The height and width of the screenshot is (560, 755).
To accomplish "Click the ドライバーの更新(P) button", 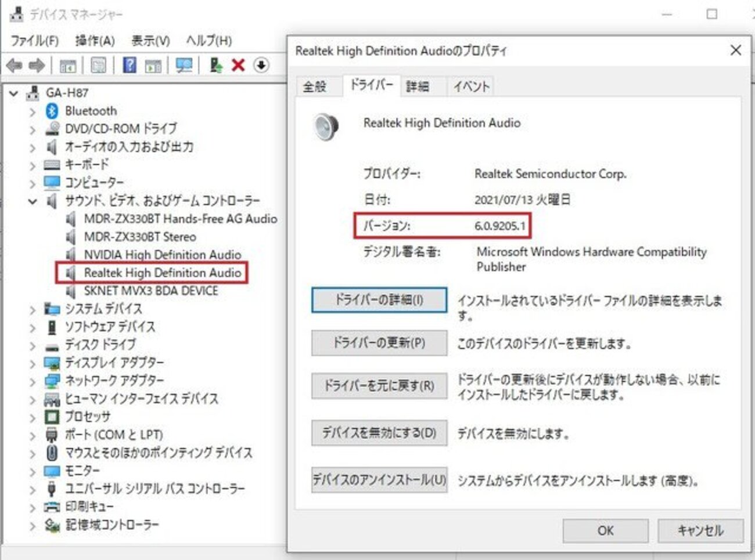I will tap(379, 343).
